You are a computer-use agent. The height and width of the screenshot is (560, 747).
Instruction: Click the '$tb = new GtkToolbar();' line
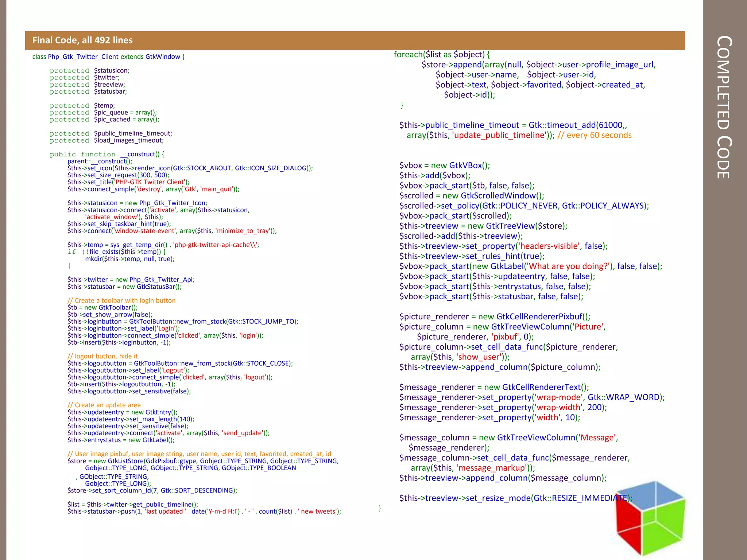click(102, 307)
